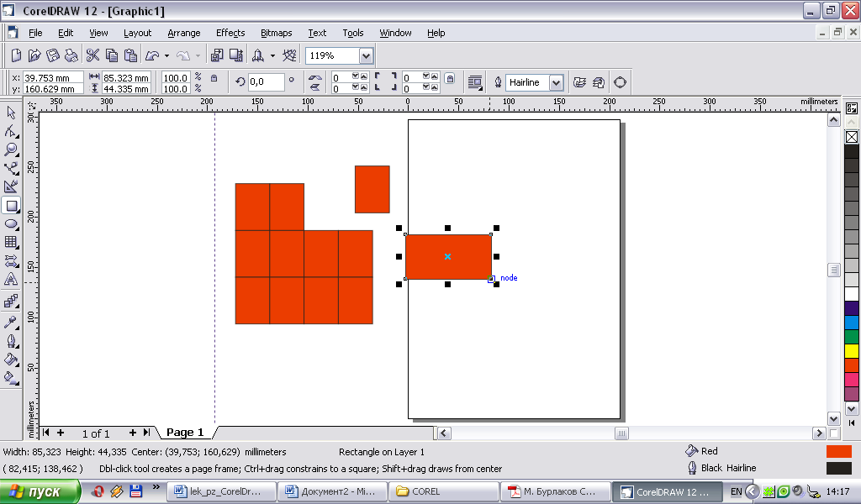This screenshot has height=504, width=861.
Task: Open the Outline pen tool flyout
Action: click(x=11, y=340)
